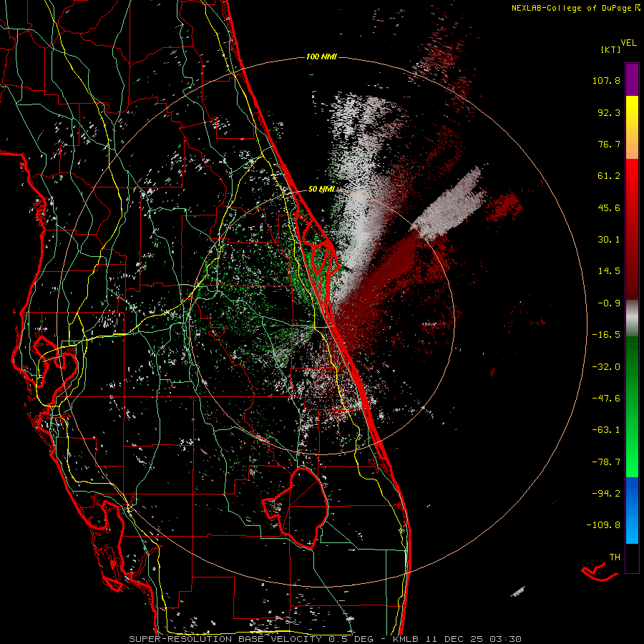Pick the black TH segment of color bar
The image size is (644, 644).
(632, 558)
